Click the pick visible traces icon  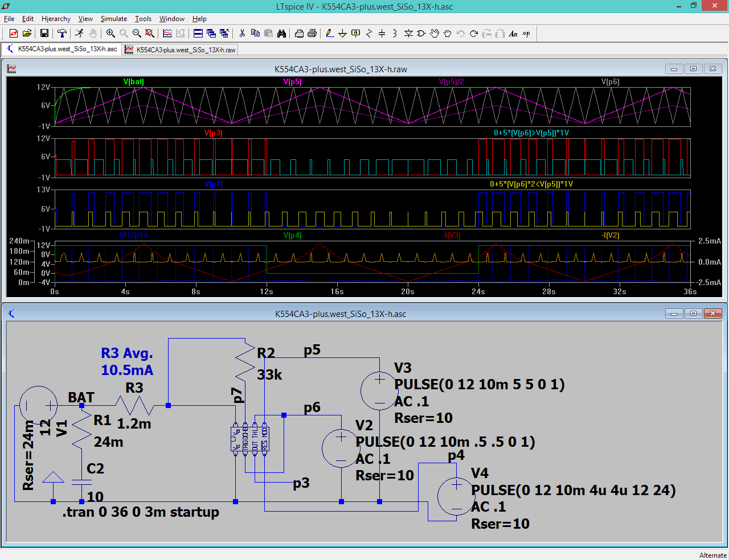[x=167, y=34]
